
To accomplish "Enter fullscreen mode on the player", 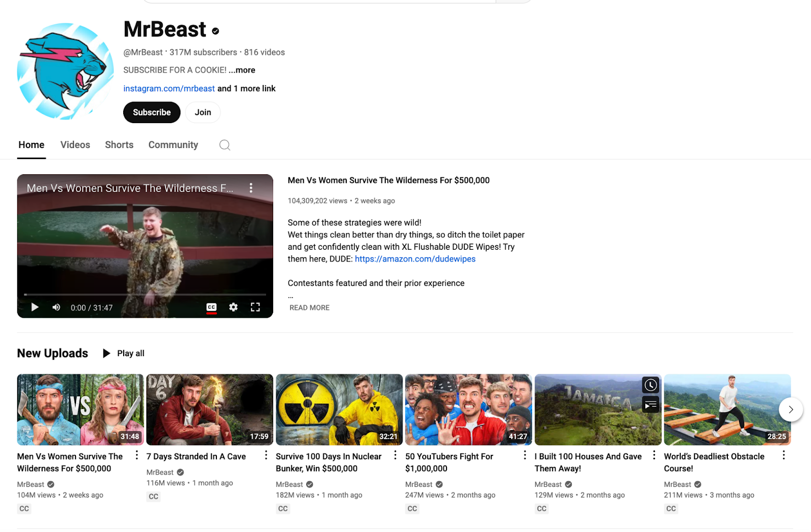I will [255, 307].
